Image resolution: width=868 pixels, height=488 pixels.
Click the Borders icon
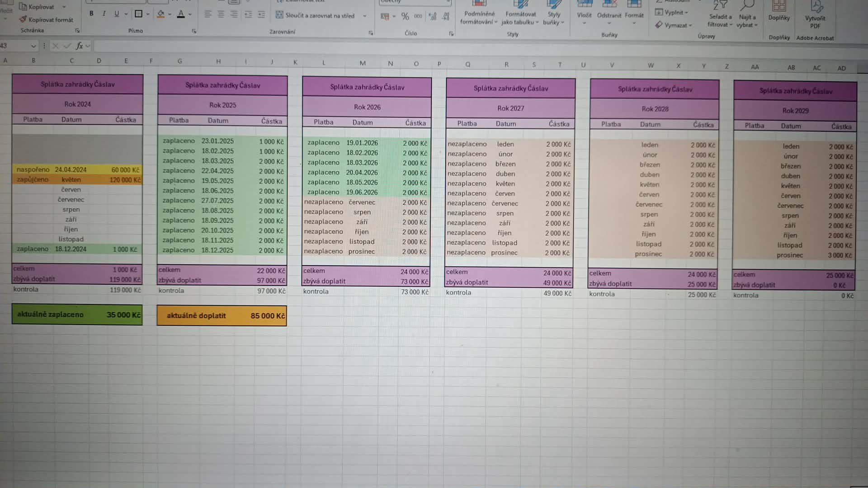pyautogui.click(x=139, y=14)
